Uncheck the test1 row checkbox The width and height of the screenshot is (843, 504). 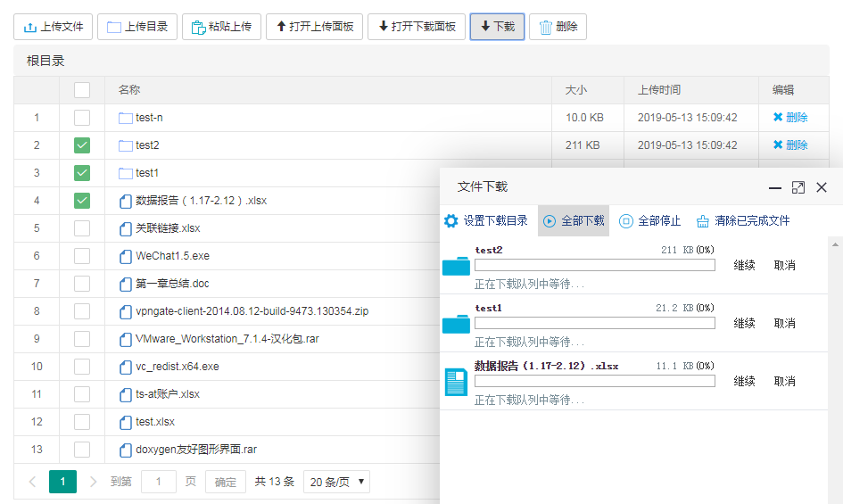[x=82, y=173]
